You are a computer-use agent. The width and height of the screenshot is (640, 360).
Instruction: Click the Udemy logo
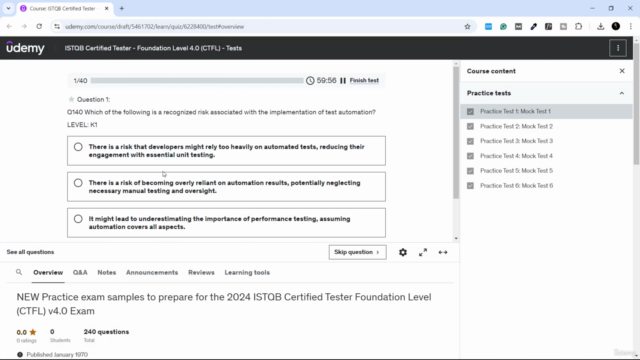[25, 48]
